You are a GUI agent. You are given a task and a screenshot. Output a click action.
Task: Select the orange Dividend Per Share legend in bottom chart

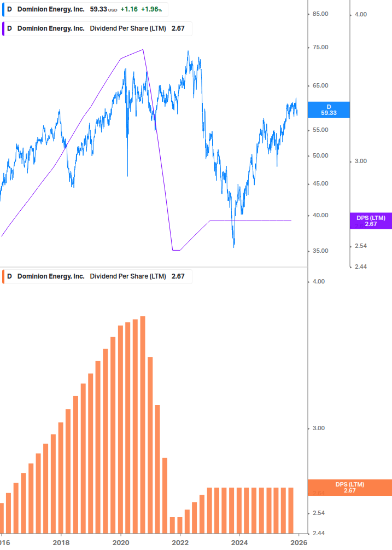[97, 276]
